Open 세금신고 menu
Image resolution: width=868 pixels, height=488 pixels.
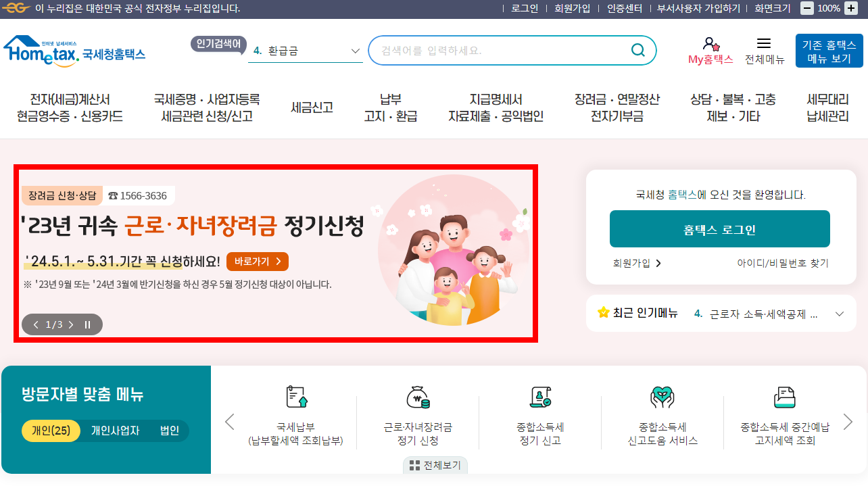pos(312,107)
